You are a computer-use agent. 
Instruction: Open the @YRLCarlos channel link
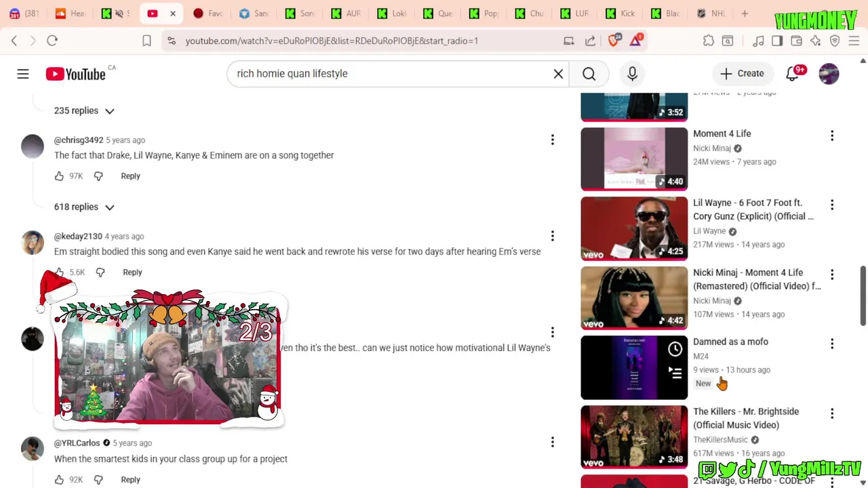(77, 443)
